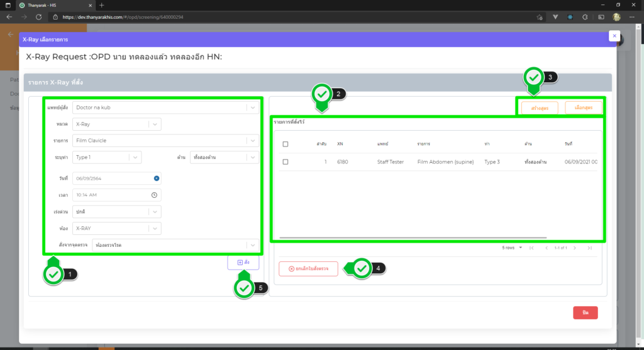The image size is (644, 350).
Task: Reload the page in the browser toolbar
Action: pos(39,17)
